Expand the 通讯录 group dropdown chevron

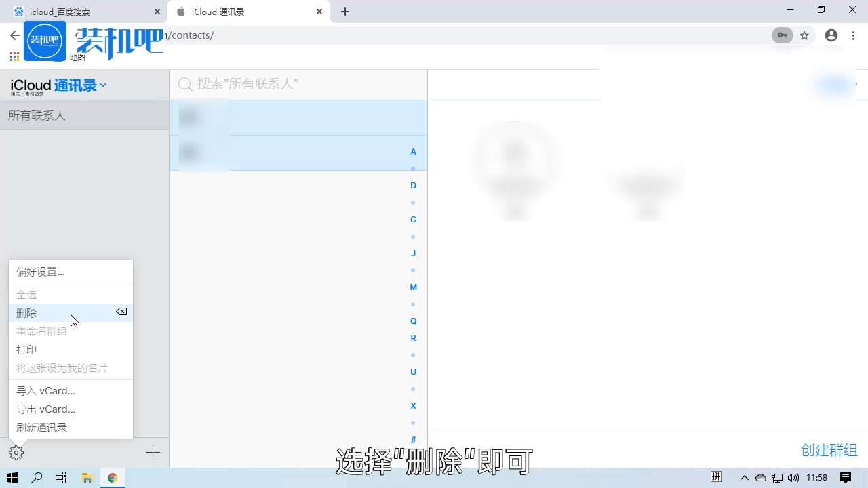103,85
